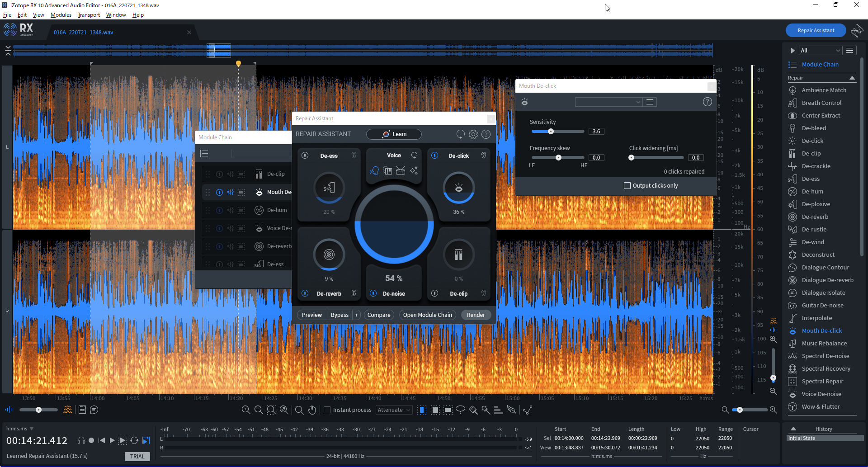
Task: Select the Sound FX (sparkles) type in Repair Assistant
Action: click(414, 171)
